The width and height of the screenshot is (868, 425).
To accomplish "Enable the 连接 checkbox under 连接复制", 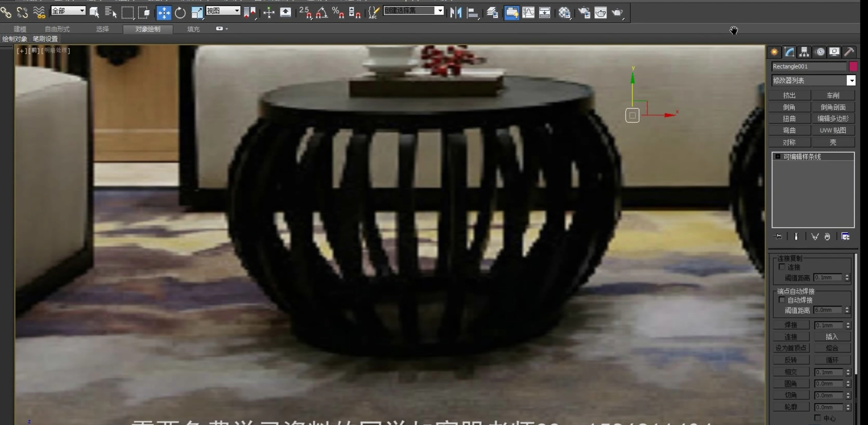I will point(782,267).
